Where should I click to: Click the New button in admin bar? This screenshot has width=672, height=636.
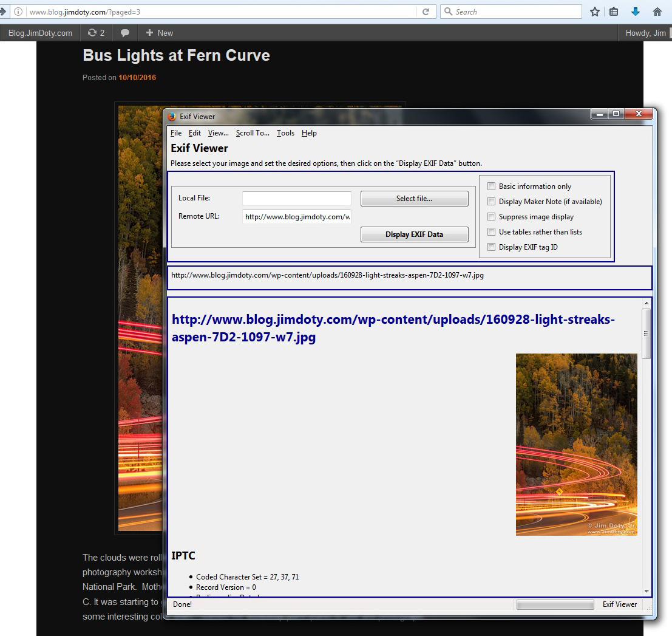coord(160,33)
